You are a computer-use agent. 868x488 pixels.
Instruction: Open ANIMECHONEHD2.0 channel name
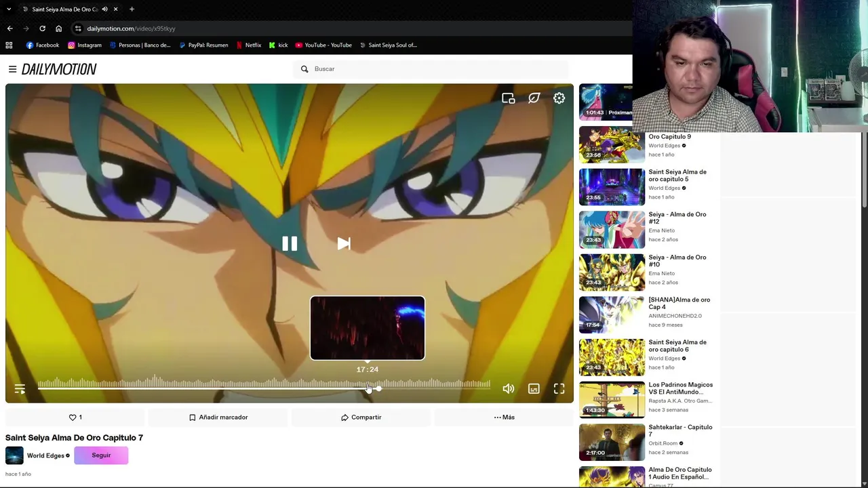pyautogui.click(x=675, y=316)
